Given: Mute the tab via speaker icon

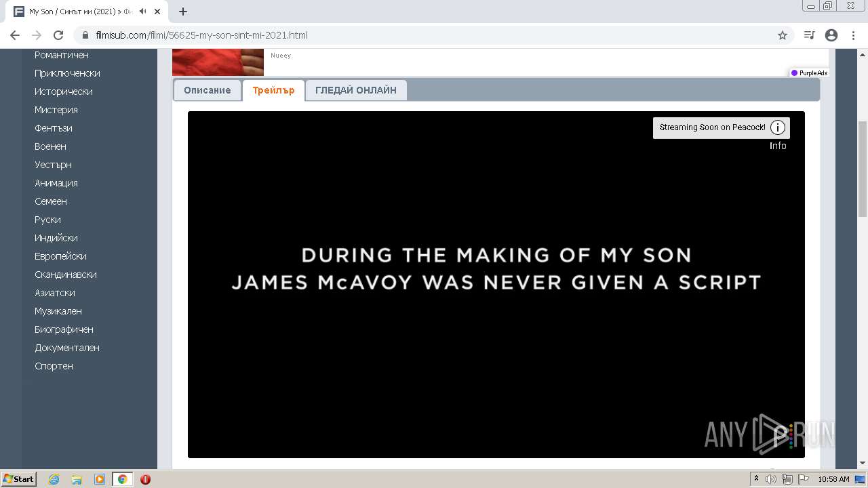Looking at the screenshot, I should pos(142,12).
